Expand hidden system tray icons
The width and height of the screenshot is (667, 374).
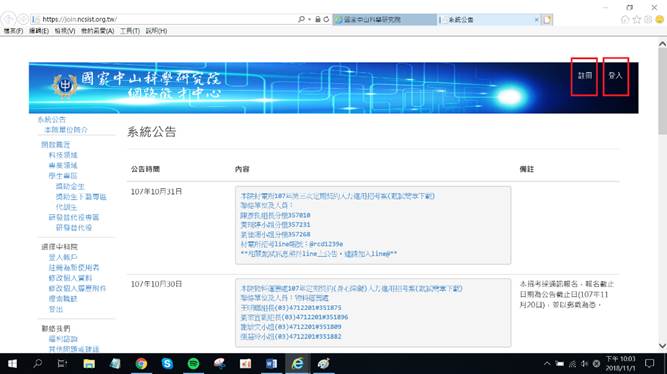pos(547,364)
